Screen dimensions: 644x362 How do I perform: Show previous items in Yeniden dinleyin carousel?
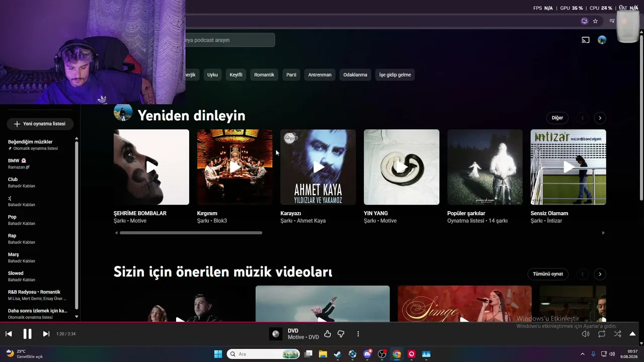(583, 118)
